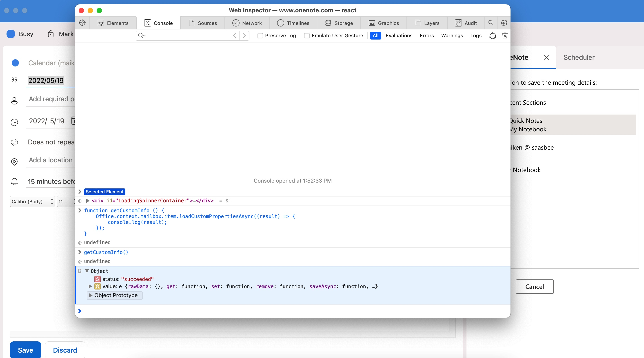Screen dimensions: 644x358
Task: Click the location pin icon
Action: pos(14,162)
